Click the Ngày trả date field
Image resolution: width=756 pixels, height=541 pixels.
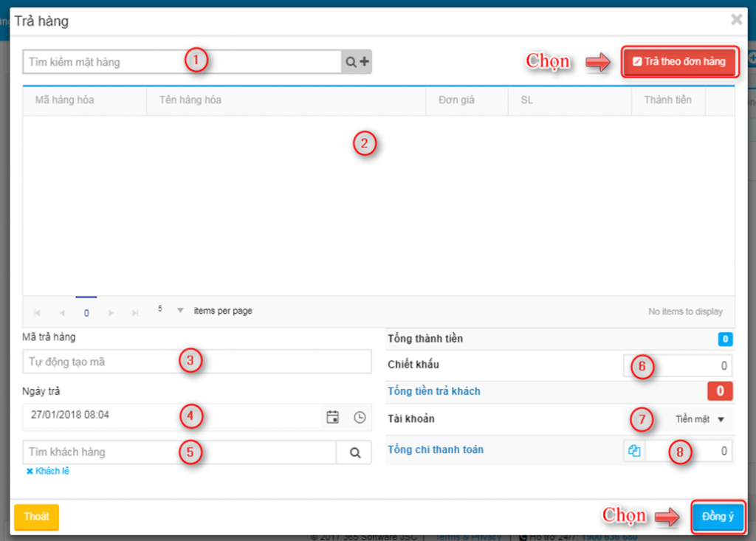click(x=171, y=416)
